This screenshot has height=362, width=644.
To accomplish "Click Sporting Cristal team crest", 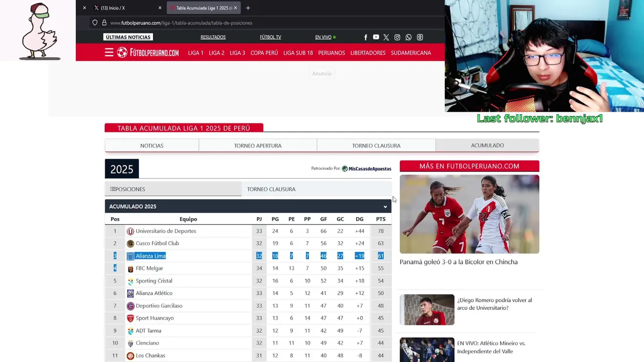I will (130, 281).
